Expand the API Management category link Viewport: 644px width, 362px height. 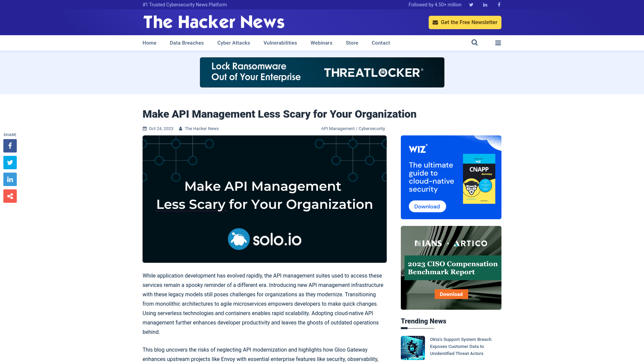coord(337,129)
